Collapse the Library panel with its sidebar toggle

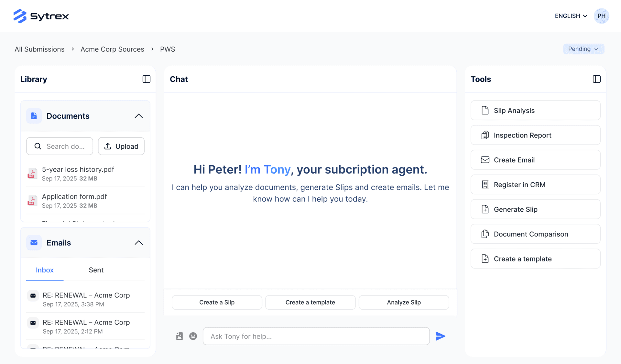pos(146,79)
